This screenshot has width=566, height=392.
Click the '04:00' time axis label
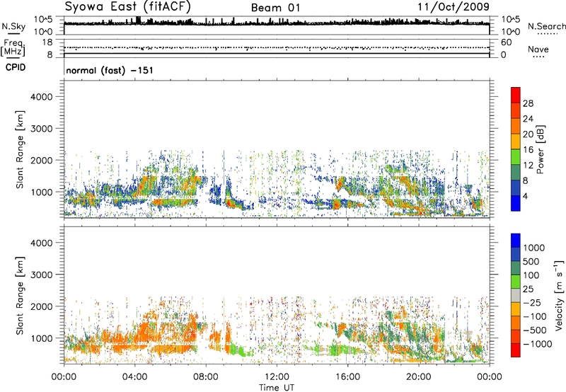pyautogui.click(x=134, y=377)
